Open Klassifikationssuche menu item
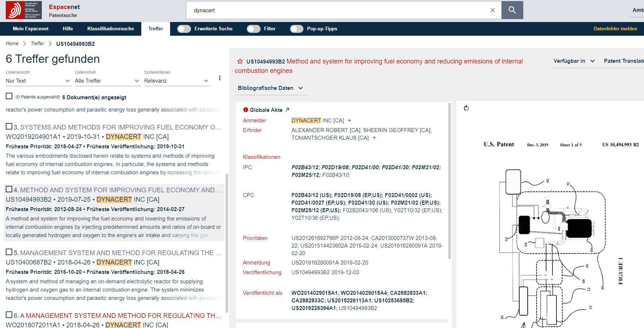This screenshot has width=644, height=328. point(111,29)
